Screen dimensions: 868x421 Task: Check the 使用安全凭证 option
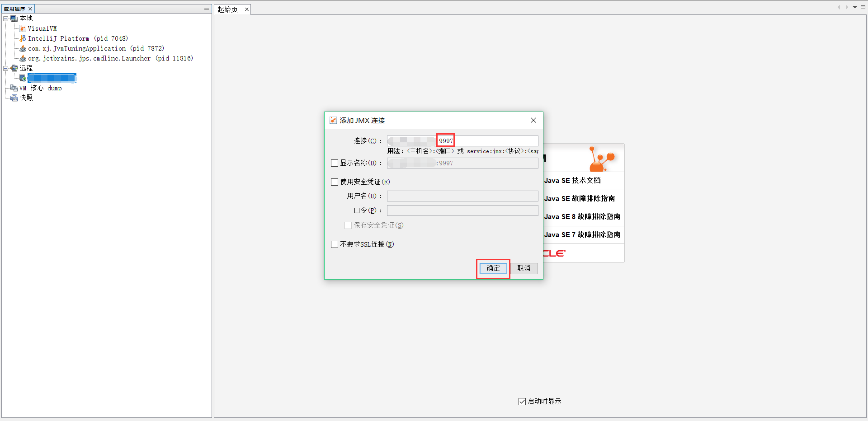tap(335, 182)
